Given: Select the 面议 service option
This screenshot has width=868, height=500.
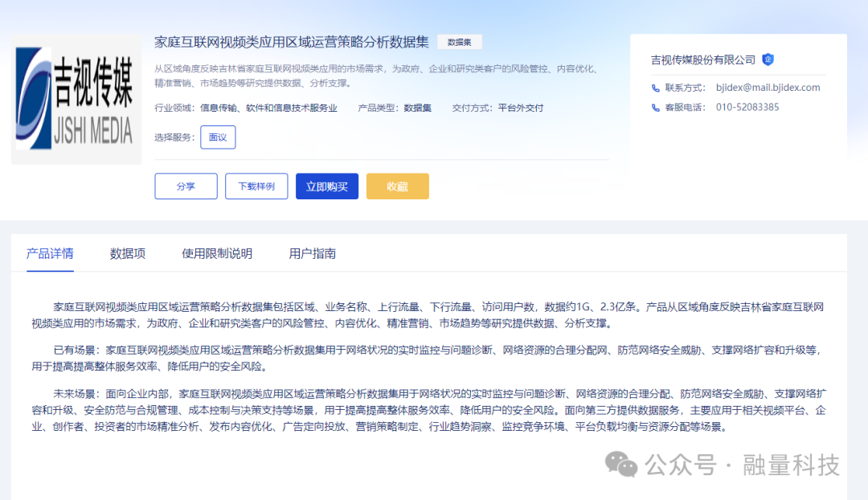Looking at the screenshot, I should (x=218, y=137).
